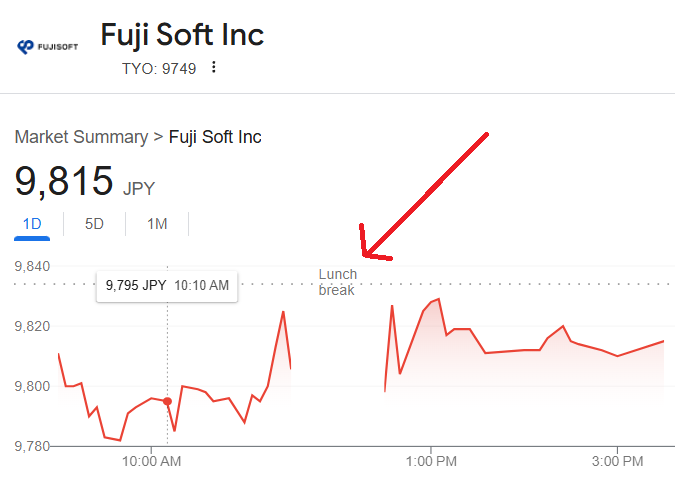Click the 10:00 AM axis label
Viewport: 675px width, 482px height.
tap(152, 461)
